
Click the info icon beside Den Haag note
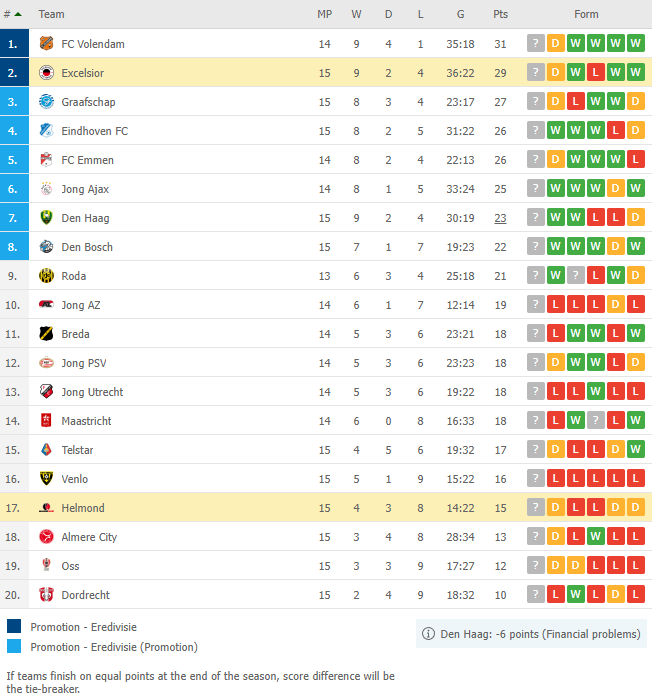click(428, 634)
